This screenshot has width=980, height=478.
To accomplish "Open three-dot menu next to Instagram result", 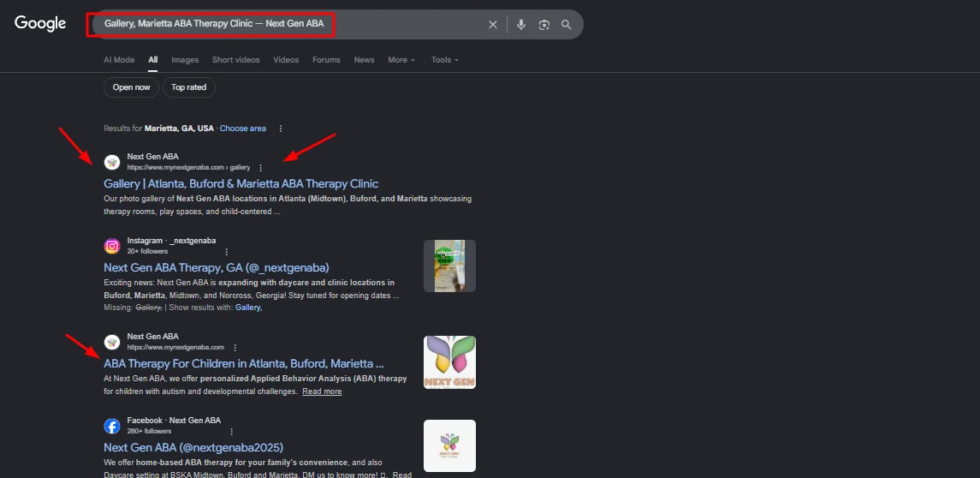I will pos(227,252).
